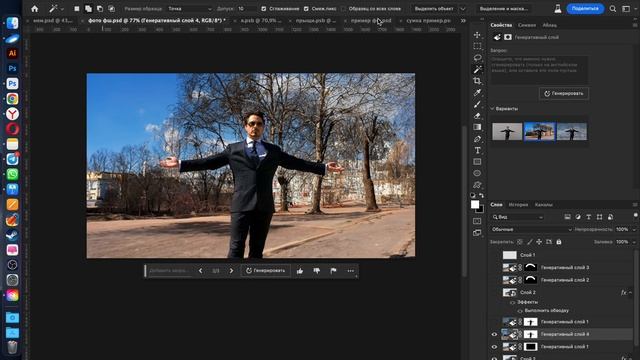This screenshot has height=360, width=640.
Task: Click thumbs up on generation
Action: (x=300, y=271)
